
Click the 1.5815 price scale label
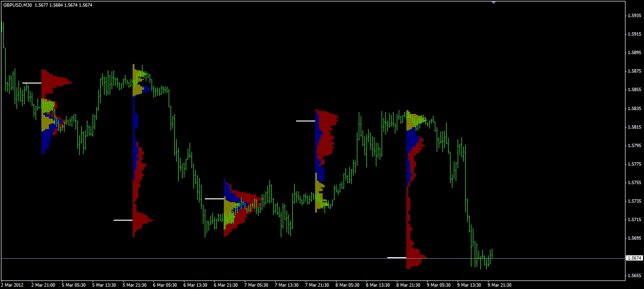(x=634, y=127)
